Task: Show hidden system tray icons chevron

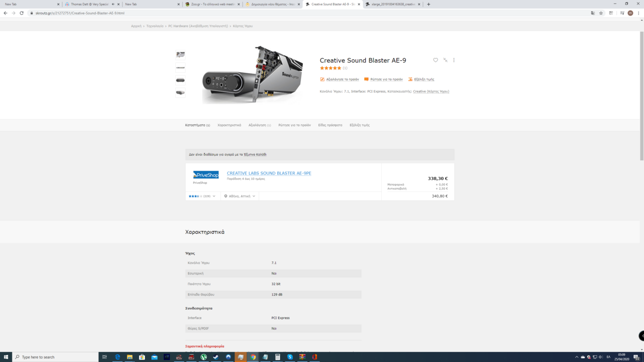Action: [577, 357]
